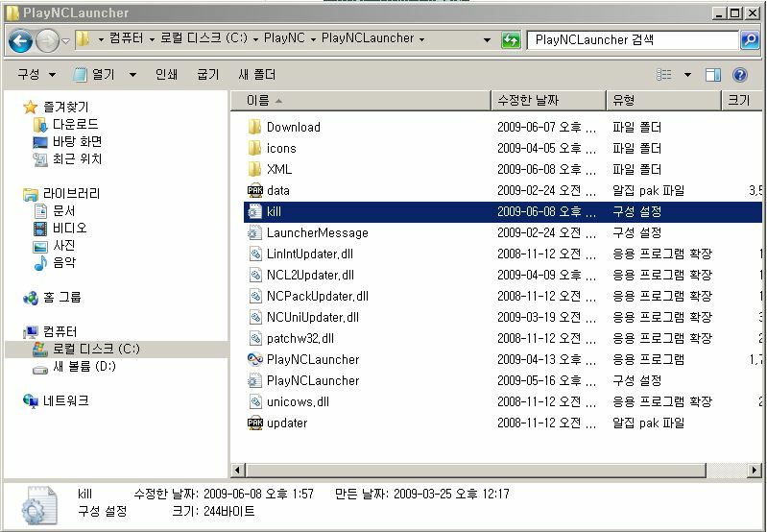The height and width of the screenshot is (532, 767).
Task: Sort by 크기 column header
Action: (x=742, y=100)
